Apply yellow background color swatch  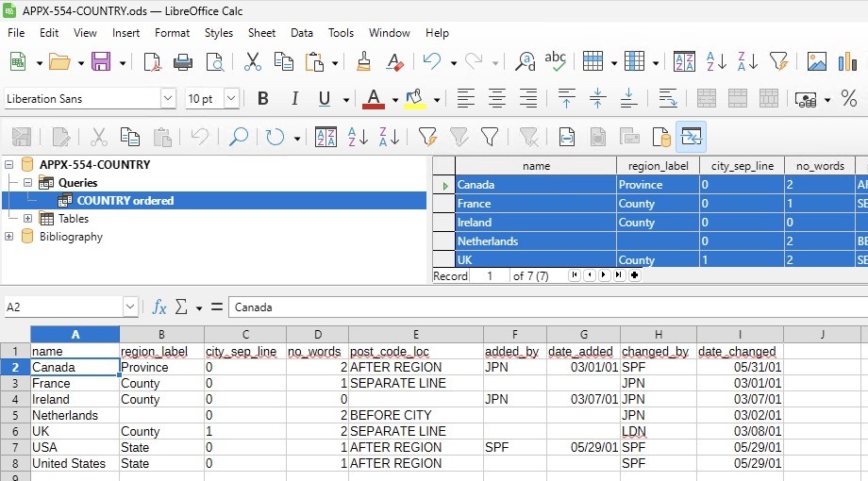coord(414,106)
